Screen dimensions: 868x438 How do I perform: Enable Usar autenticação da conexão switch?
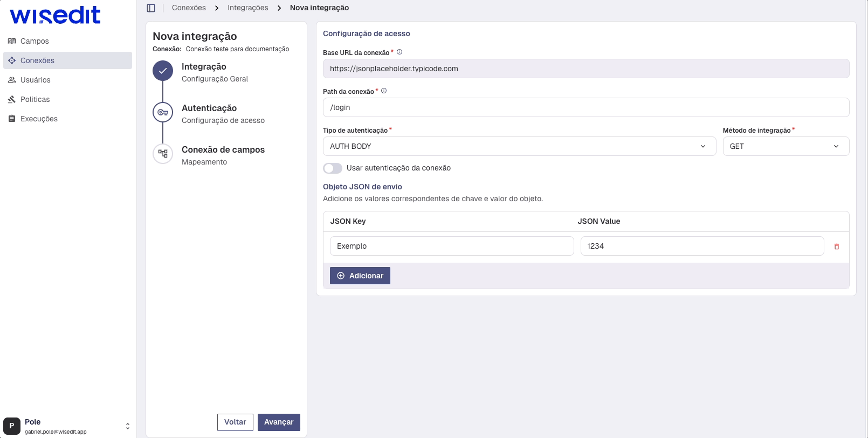333,168
